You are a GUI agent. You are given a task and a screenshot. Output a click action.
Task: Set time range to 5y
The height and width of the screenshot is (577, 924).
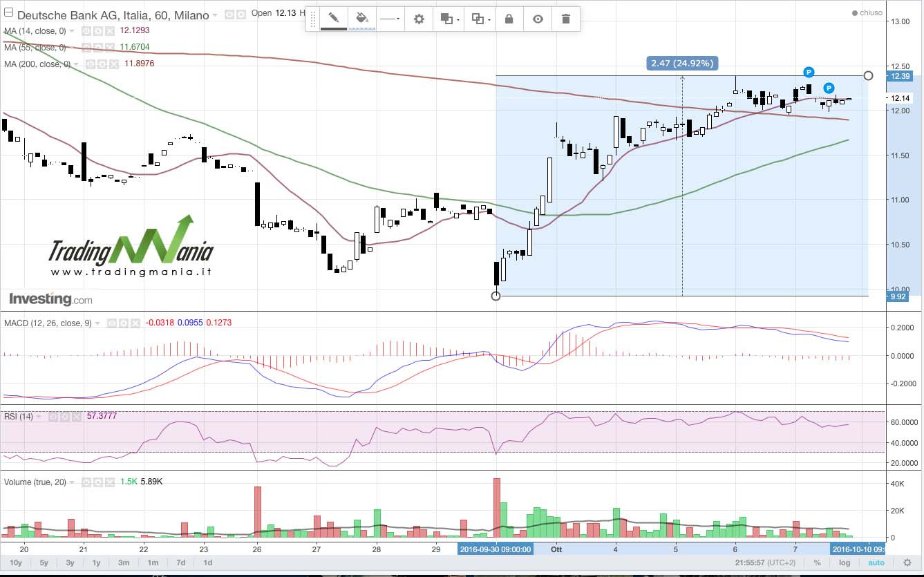[x=44, y=562]
